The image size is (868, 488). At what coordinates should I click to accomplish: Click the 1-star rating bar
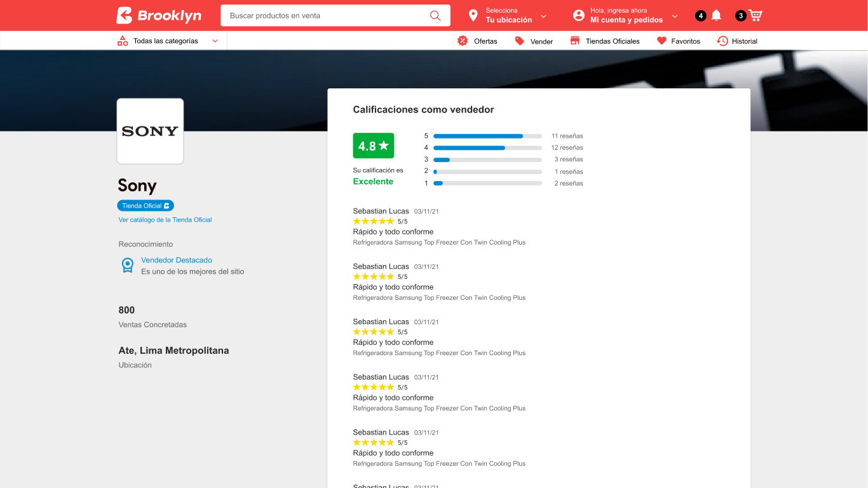(487, 183)
